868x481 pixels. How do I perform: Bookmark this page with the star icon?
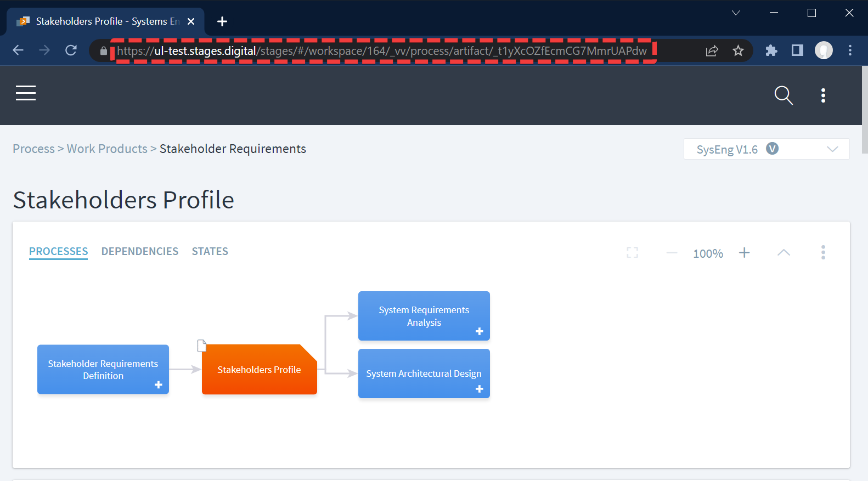point(738,50)
